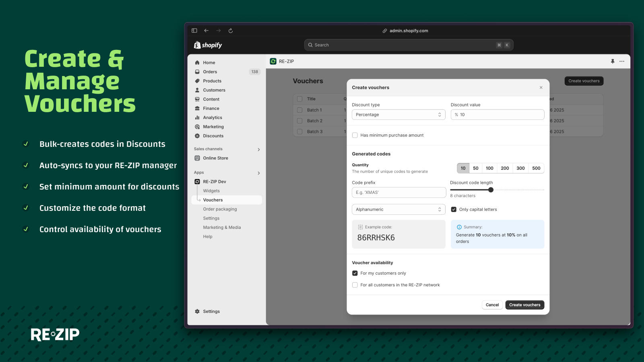The image size is (644, 362).
Task: Click the Online Store icon
Action: tap(197, 158)
